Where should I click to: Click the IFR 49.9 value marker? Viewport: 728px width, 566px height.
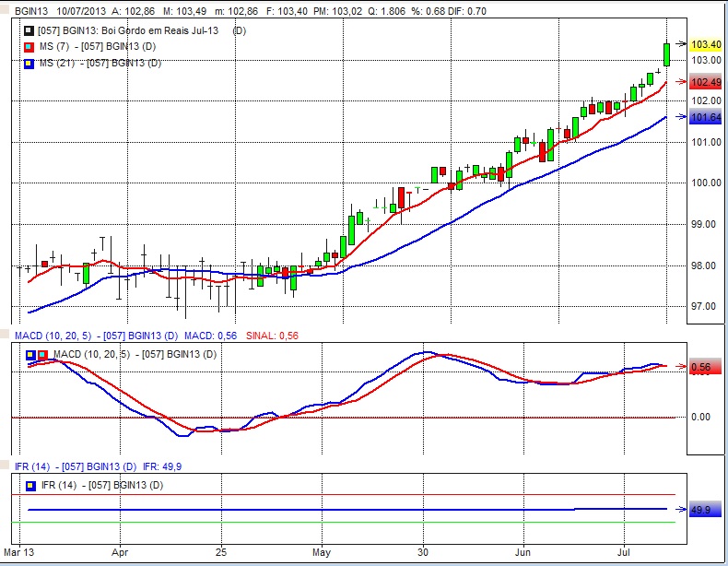tap(700, 509)
